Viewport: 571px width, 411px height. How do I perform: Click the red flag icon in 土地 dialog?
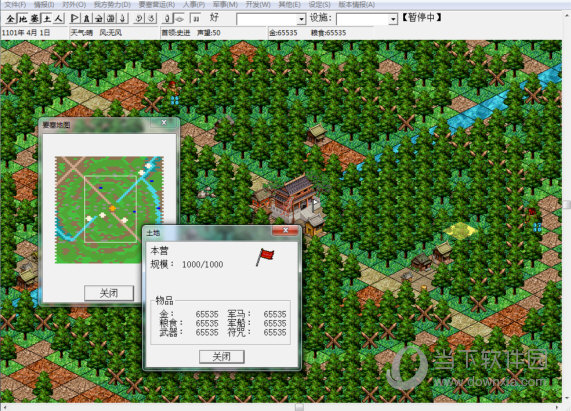(x=265, y=257)
